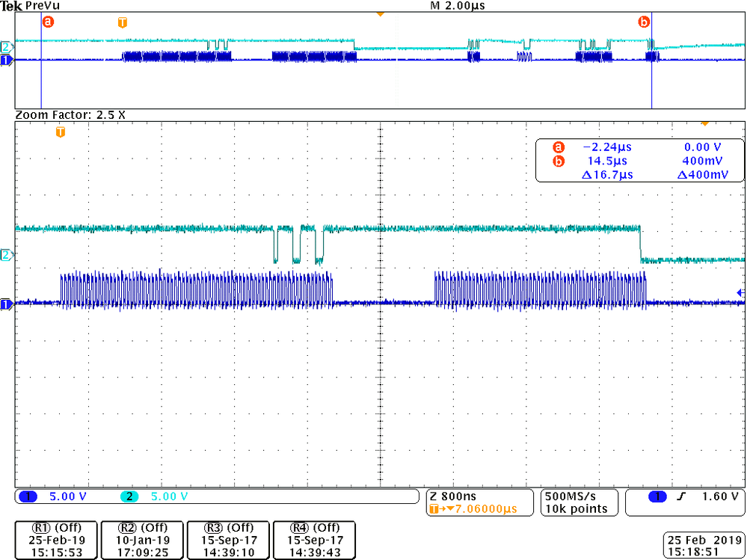Viewport: 747px width, 560px height.
Task: Click the delta time Δ16.7µs readout
Action: point(607,175)
